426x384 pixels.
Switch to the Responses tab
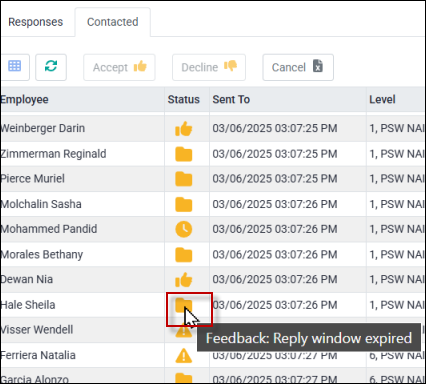point(35,22)
